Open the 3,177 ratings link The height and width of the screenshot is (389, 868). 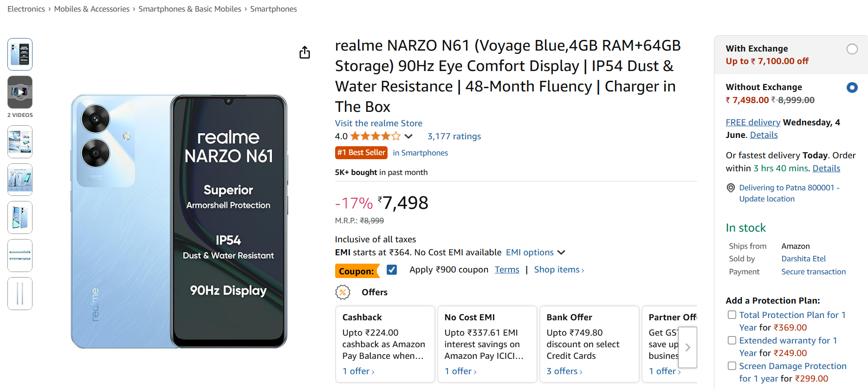pyautogui.click(x=454, y=136)
